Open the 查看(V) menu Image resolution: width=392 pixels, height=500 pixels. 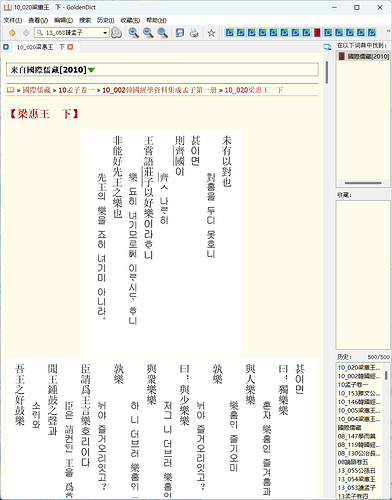click(38, 20)
